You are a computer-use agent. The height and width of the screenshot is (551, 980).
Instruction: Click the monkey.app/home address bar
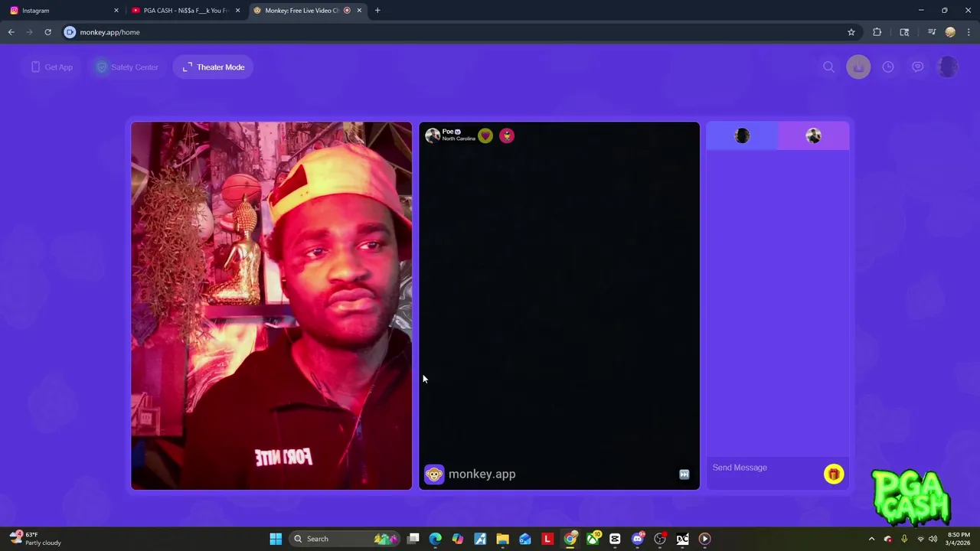click(x=459, y=32)
